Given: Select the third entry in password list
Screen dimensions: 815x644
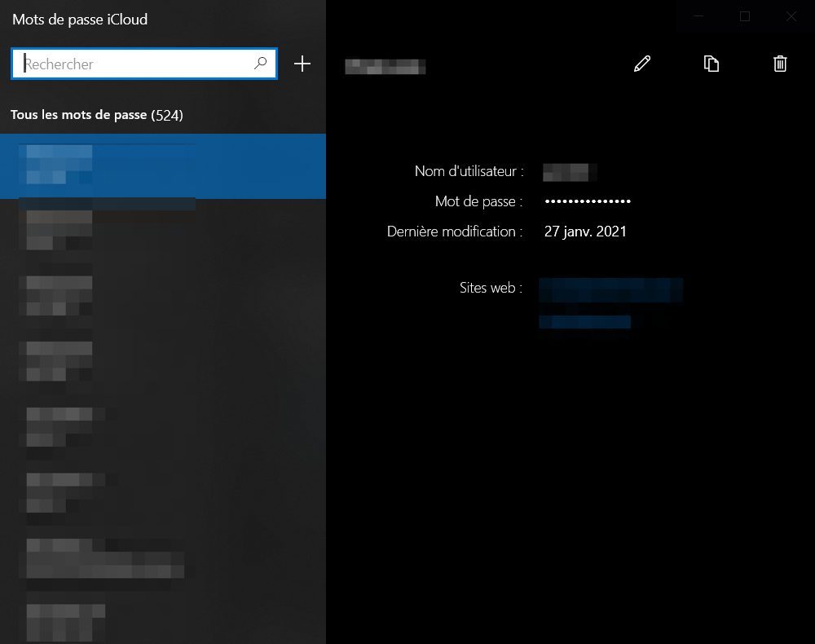Looking at the screenshot, I should coord(163,295).
